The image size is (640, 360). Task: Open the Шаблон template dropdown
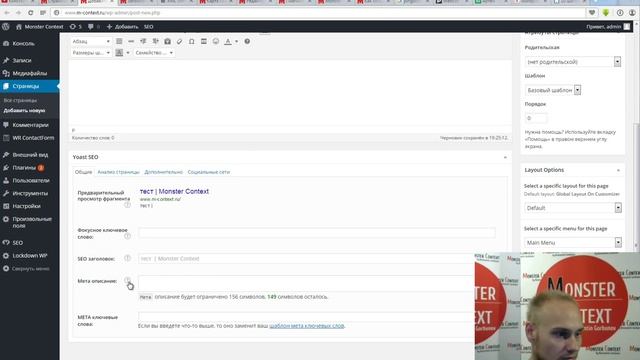pyautogui.click(x=553, y=90)
